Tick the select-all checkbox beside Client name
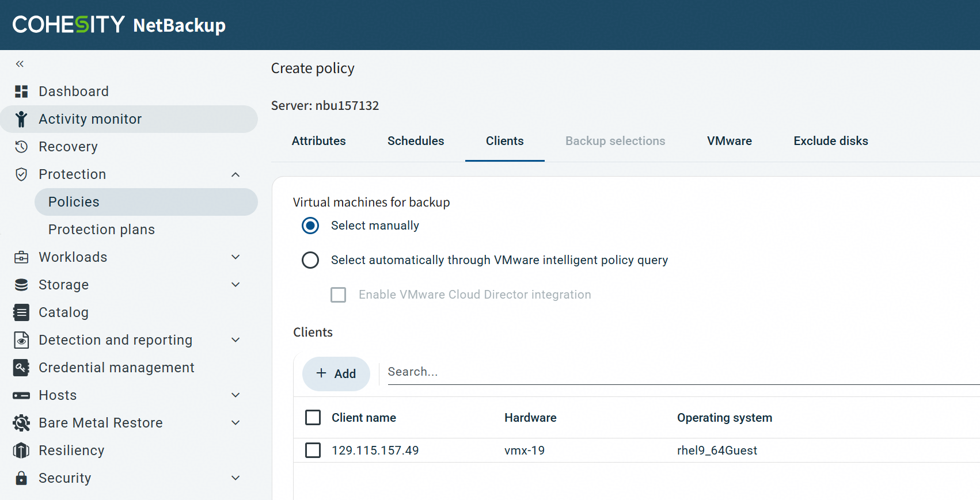 (x=313, y=417)
